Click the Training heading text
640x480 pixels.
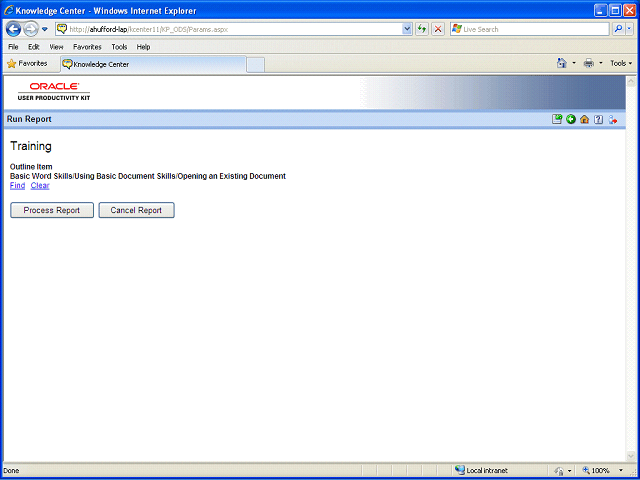coord(31,146)
